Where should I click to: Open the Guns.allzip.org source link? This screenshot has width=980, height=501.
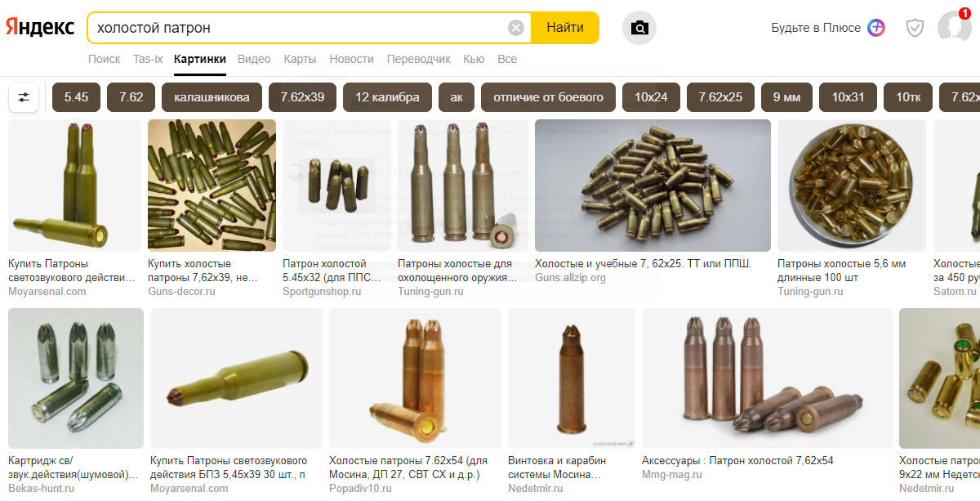coord(570,278)
